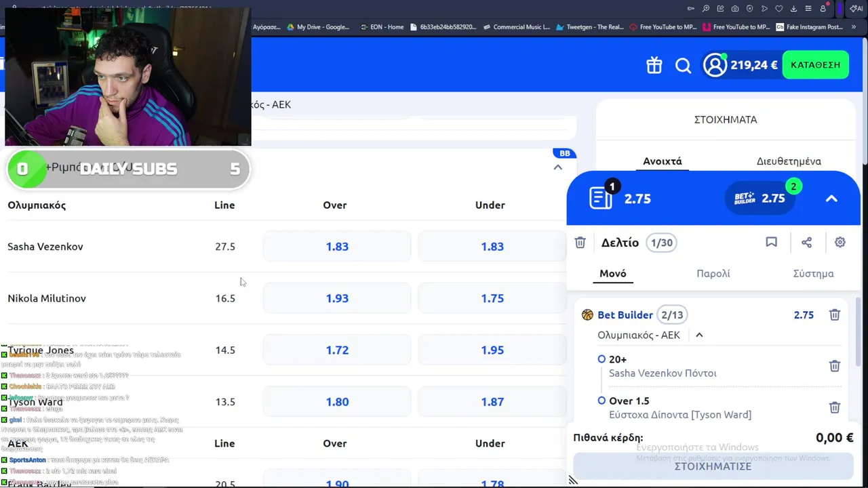Select the Παρολί betslip tab
Image resolution: width=868 pixels, height=488 pixels.
pyautogui.click(x=713, y=274)
